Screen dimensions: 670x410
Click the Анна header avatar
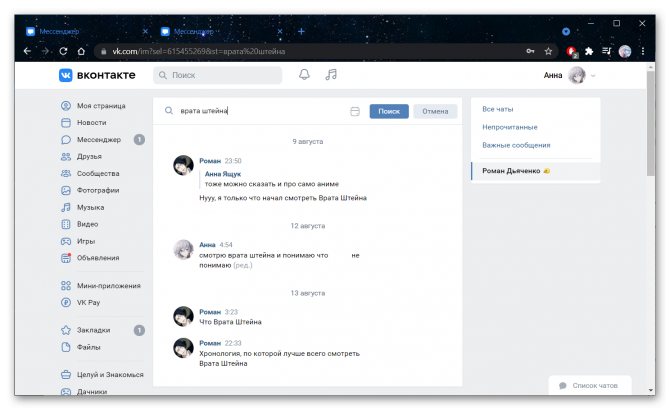pos(577,76)
